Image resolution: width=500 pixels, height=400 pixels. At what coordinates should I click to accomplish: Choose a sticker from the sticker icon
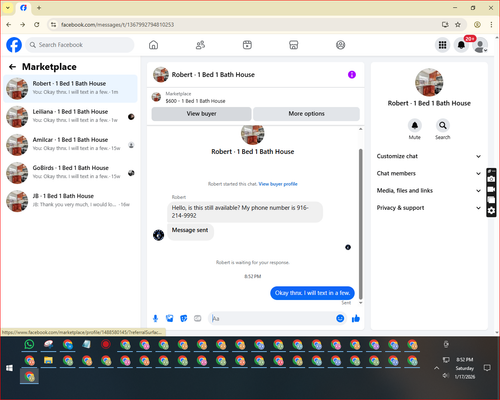point(184,319)
